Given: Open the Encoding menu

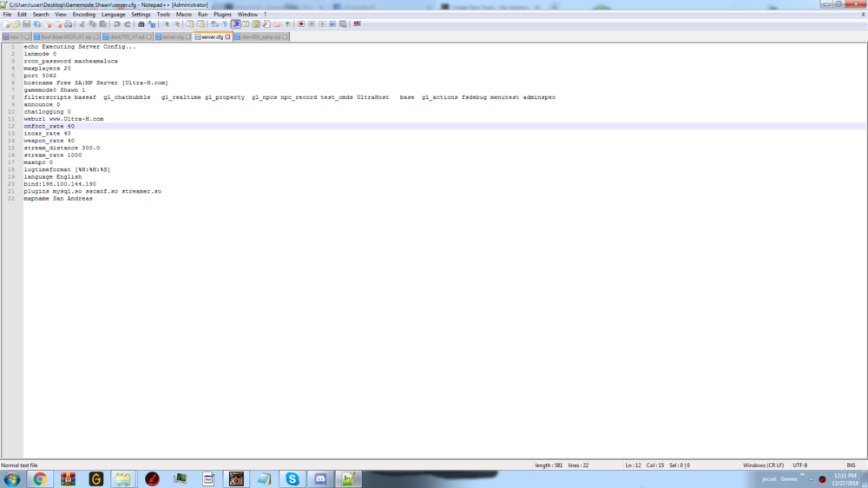Looking at the screenshot, I should [83, 15].
